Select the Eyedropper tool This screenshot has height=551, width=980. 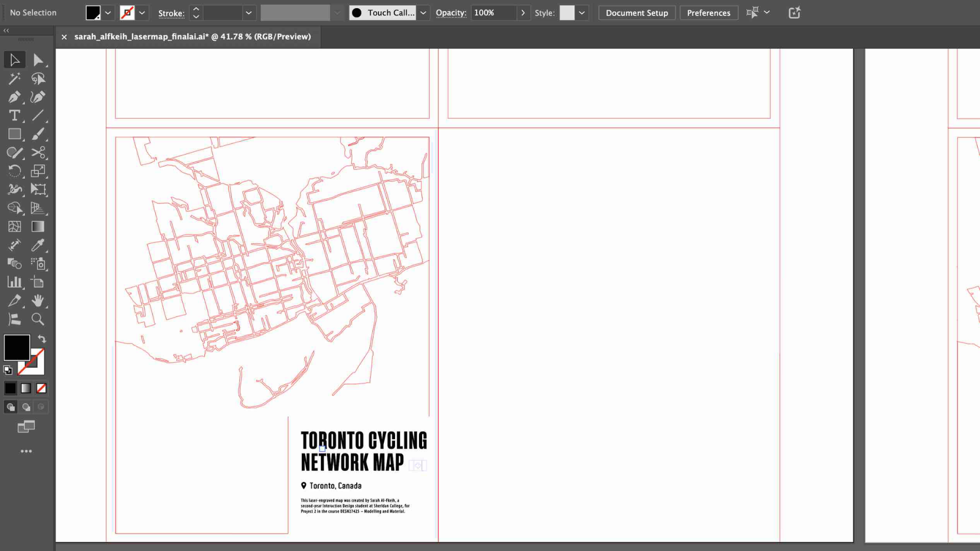click(38, 245)
